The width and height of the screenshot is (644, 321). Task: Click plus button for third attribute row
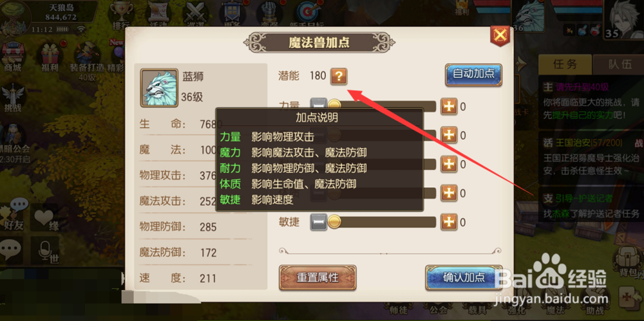pos(450,164)
